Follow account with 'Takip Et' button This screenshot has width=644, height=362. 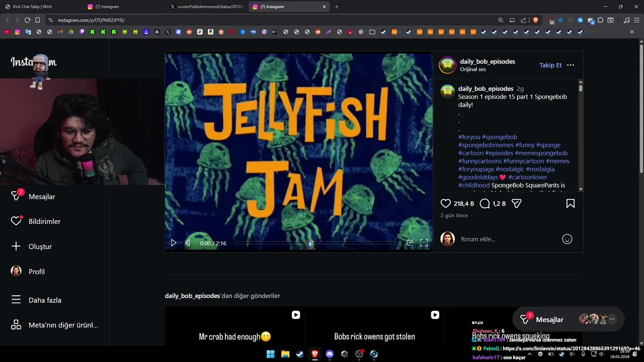[550, 65]
